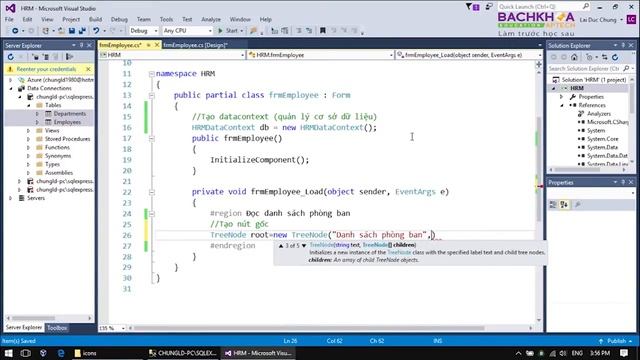Expand Properties node in Solution Explorer
This screenshot has width=640, height=360.
(x=561, y=97)
